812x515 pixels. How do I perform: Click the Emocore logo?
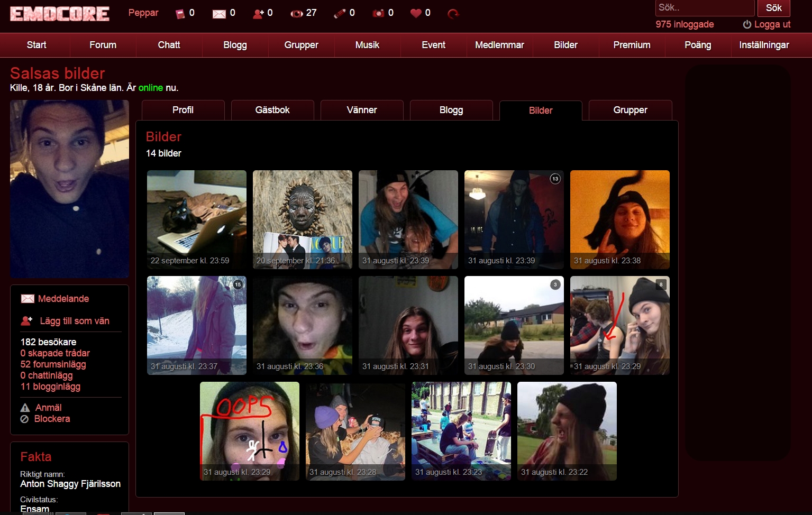click(60, 14)
